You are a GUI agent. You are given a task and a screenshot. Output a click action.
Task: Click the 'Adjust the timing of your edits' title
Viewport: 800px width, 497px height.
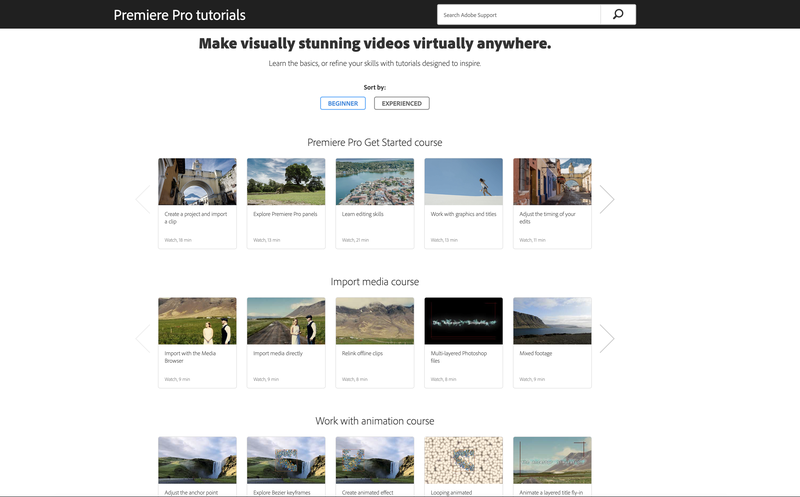tap(547, 218)
